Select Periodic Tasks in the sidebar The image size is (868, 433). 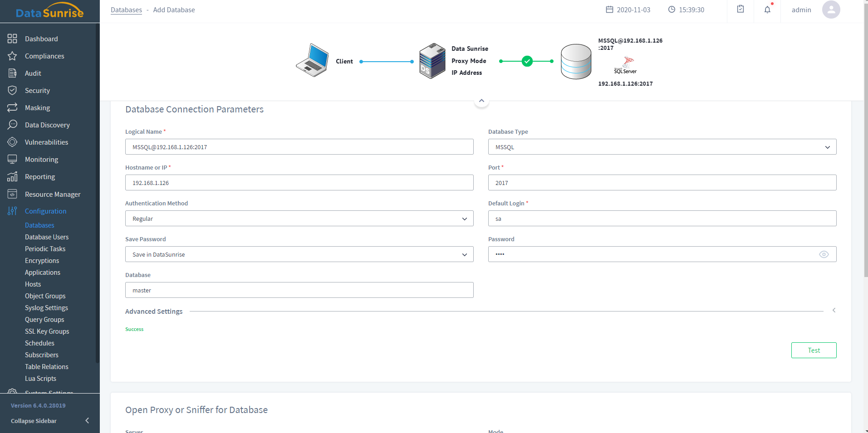(45, 249)
